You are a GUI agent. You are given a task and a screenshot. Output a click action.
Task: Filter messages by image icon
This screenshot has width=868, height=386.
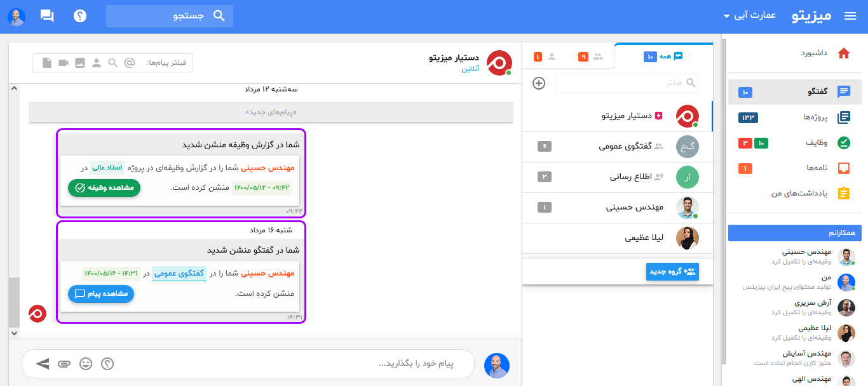point(80,63)
